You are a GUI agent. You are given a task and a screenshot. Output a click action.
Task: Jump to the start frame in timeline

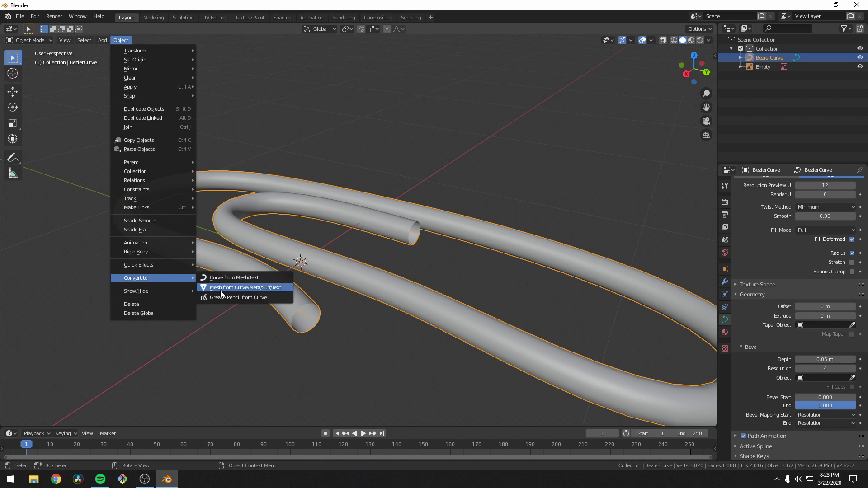click(336, 433)
